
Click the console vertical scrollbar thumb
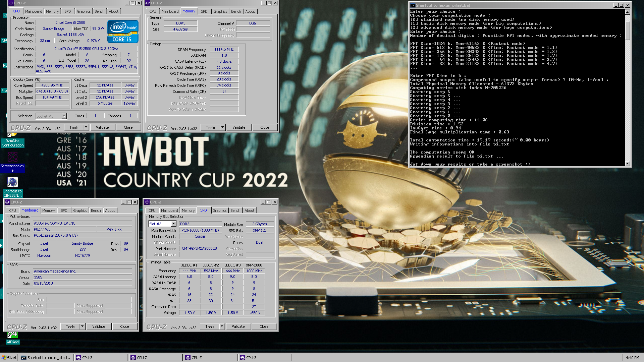(628, 30)
